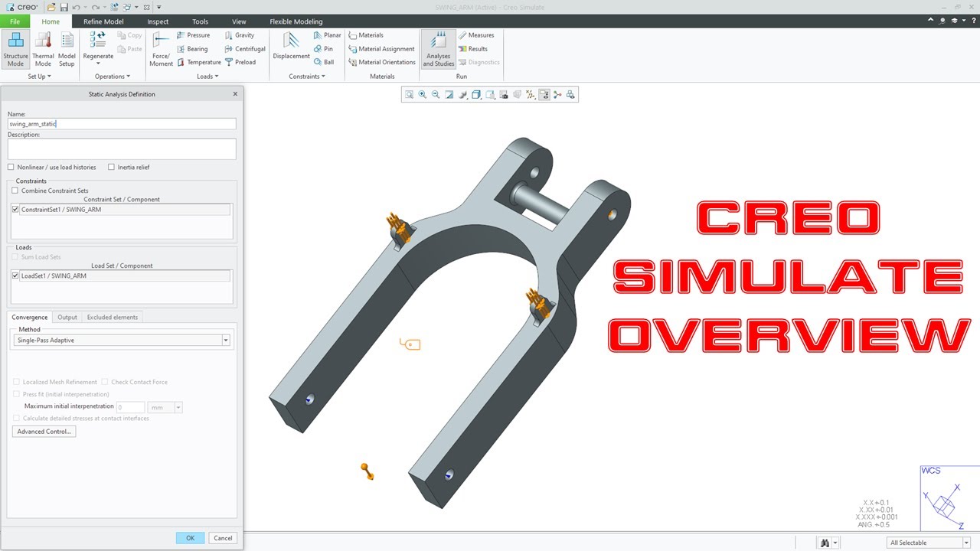Click Zoom In in graphics toolbar

423,95
